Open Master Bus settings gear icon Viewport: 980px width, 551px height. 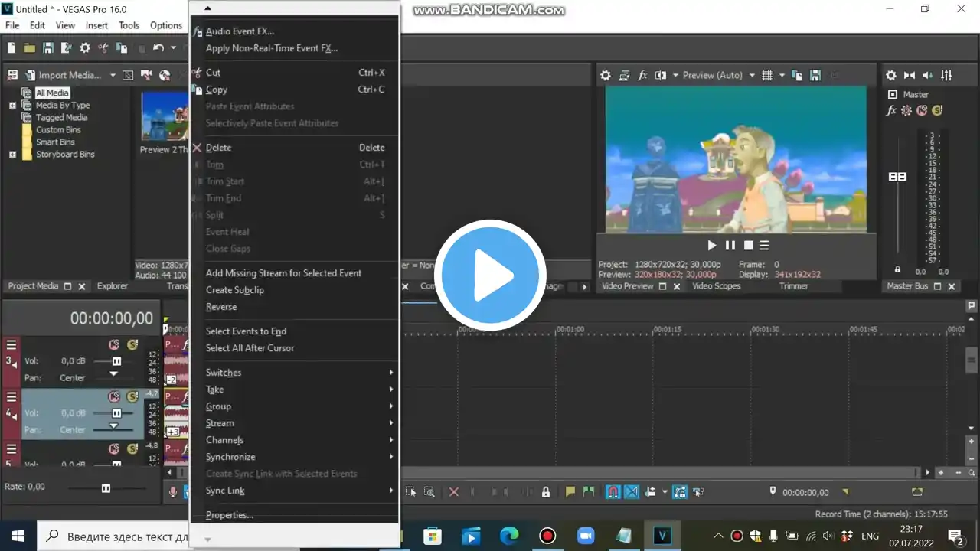tap(891, 75)
